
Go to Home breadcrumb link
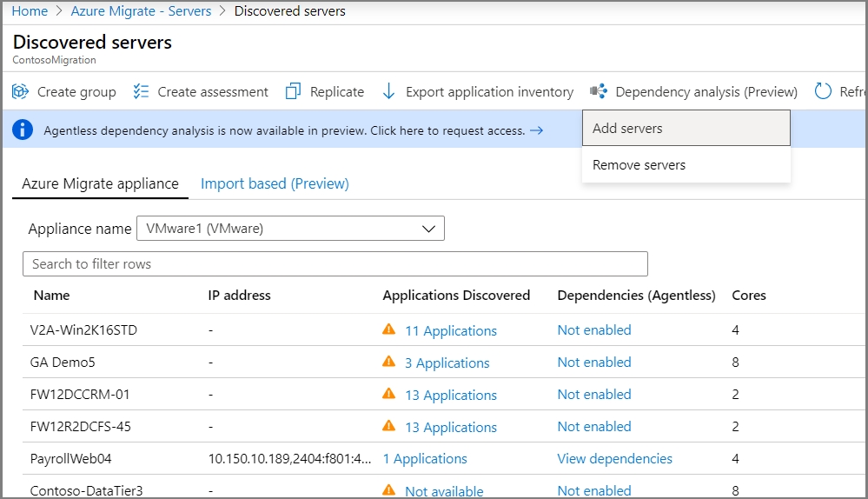(x=30, y=11)
